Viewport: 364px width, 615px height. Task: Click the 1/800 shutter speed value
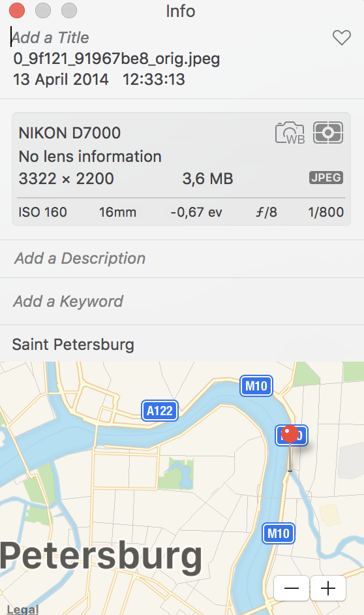(326, 212)
